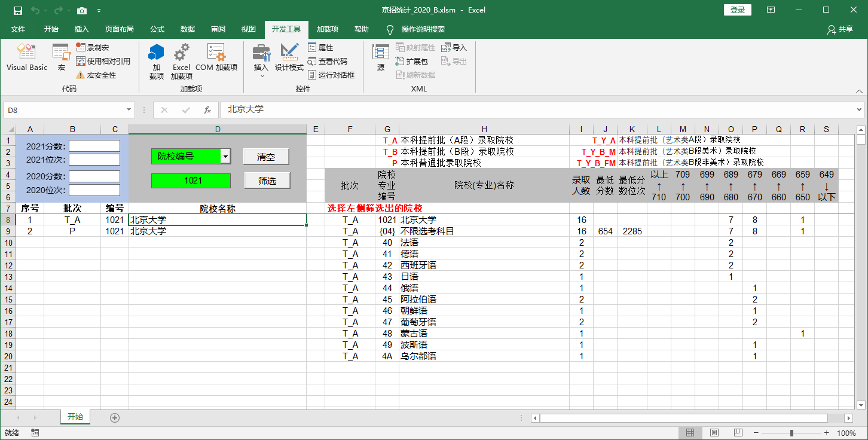The width and height of the screenshot is (868, 440).
Task: Click the zoom in plus button
Action: (x=827, y=433)
